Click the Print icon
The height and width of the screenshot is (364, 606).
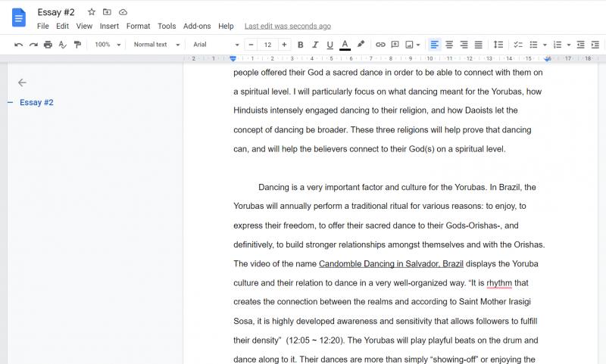(x=48, y=45)
